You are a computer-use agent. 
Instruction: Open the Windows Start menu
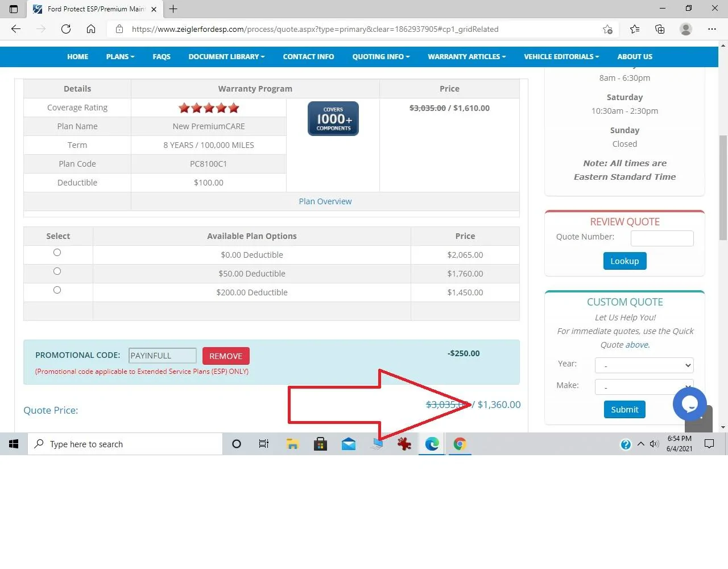[14, 444]
